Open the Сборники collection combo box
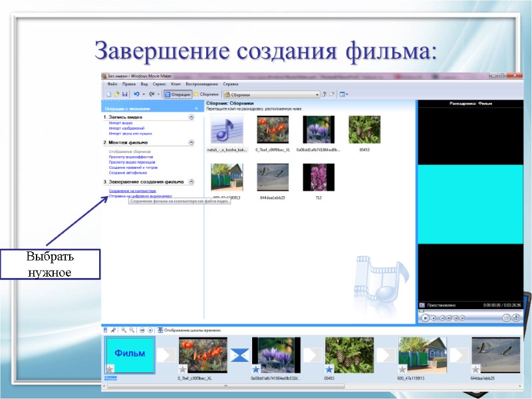 (x=272, y=94)
